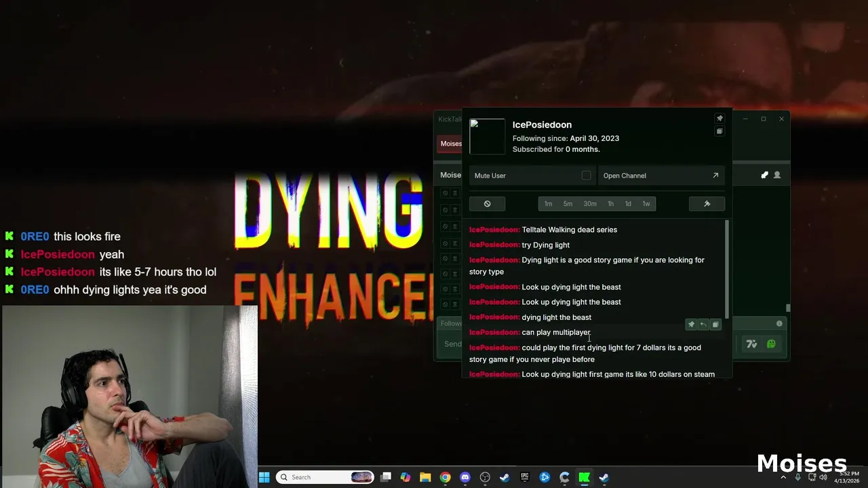Click overlay chat 'ohhh dying lights yea it's good'
Screen dimensions: 868x488
(x=130, y=289)
